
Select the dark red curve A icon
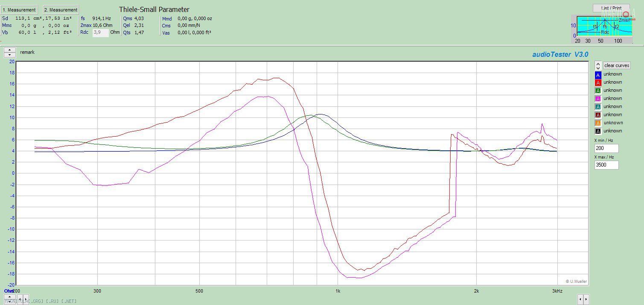point(598,115)
